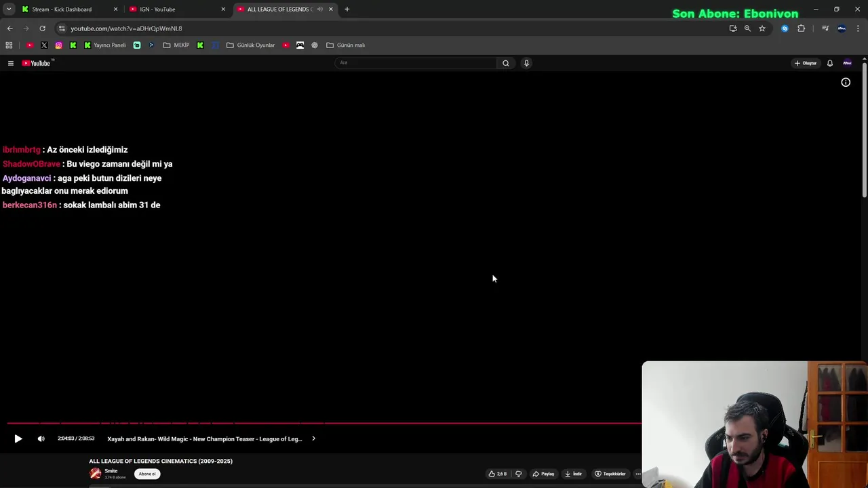The height and width of the screenshot is (488, 868).
Task: Click chat username berkecan316n
Action: [30, 205]
